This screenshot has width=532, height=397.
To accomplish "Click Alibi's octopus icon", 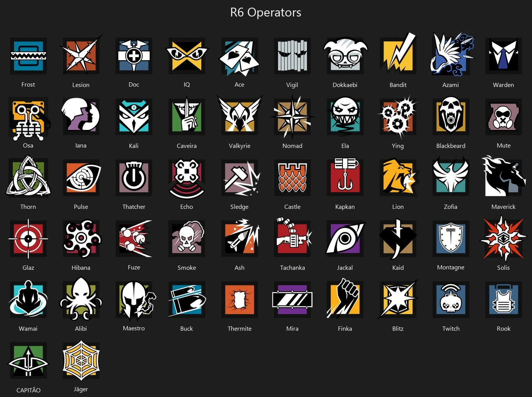I will click(81, 299).
